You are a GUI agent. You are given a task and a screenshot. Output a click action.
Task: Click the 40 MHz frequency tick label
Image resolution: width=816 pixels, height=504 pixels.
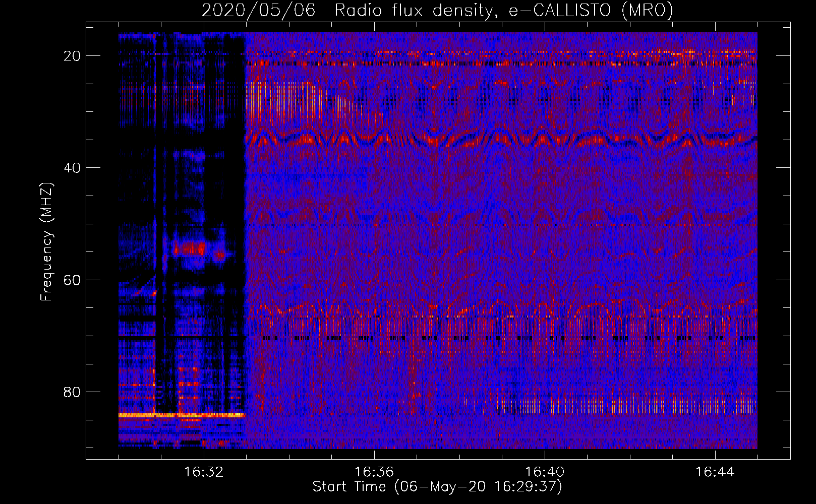coord(73,168)
